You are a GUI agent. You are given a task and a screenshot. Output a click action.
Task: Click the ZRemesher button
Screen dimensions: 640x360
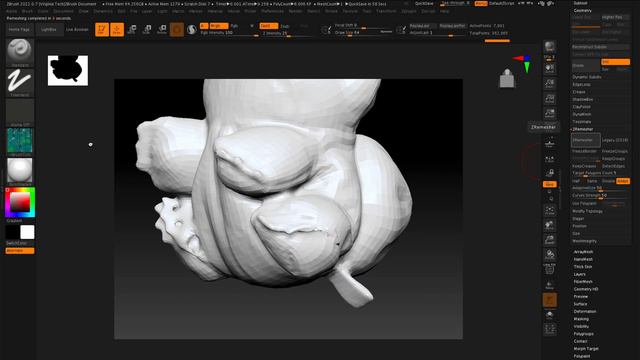tap(586, 140)
